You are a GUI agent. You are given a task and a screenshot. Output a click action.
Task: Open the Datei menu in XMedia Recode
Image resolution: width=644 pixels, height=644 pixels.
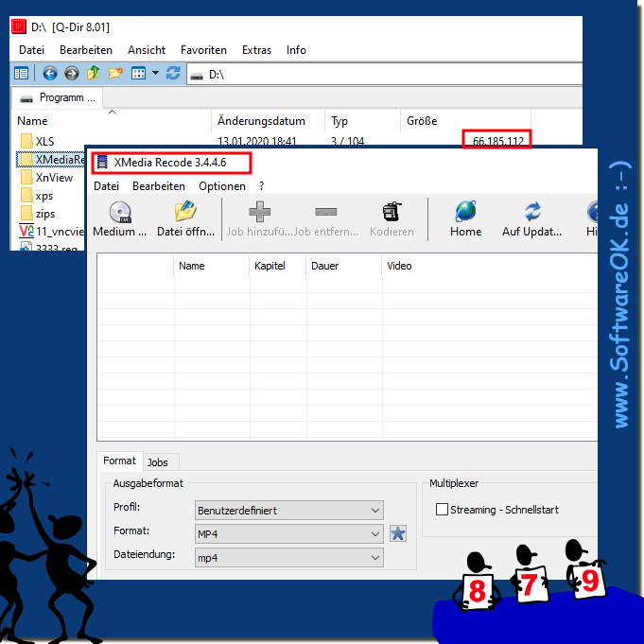106,186
